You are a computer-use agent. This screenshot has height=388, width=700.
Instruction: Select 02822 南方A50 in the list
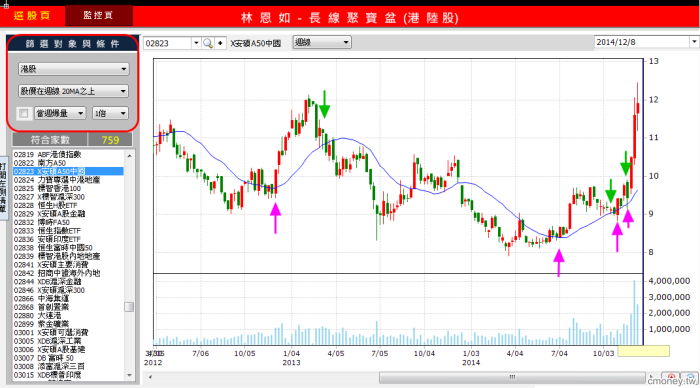[68, 163]
